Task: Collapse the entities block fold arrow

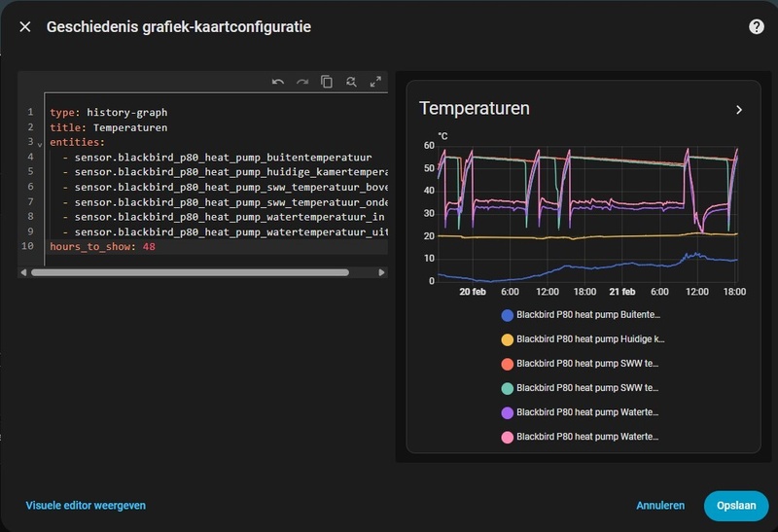Action: [x=40, y=144]
